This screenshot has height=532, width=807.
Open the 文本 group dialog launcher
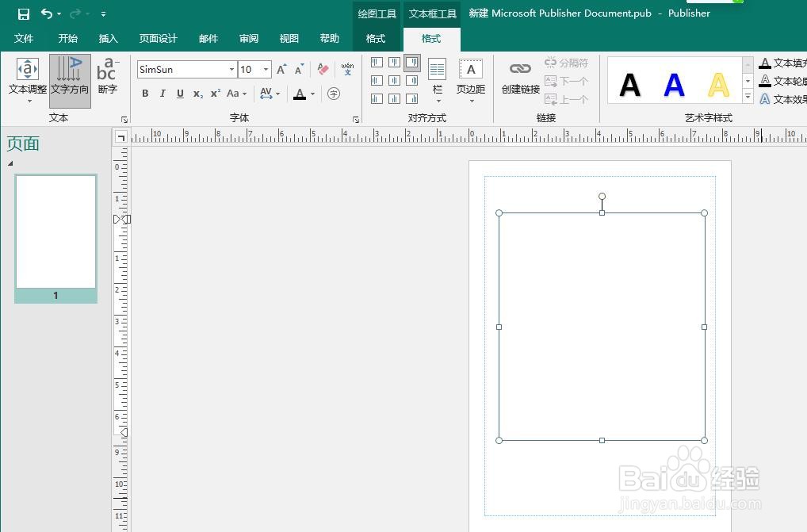click(124, 120)
